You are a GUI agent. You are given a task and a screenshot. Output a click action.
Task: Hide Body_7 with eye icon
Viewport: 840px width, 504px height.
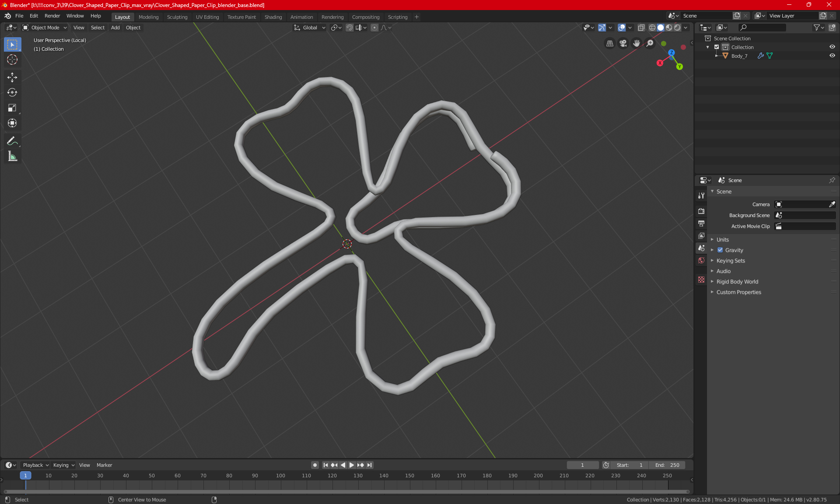tap(832, 56)
